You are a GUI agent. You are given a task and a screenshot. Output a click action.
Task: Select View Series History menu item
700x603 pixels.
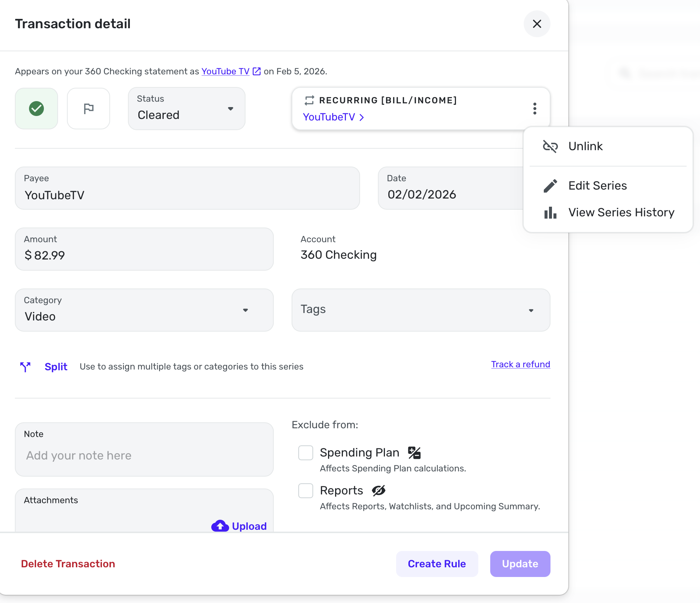(x=621, y=213)
